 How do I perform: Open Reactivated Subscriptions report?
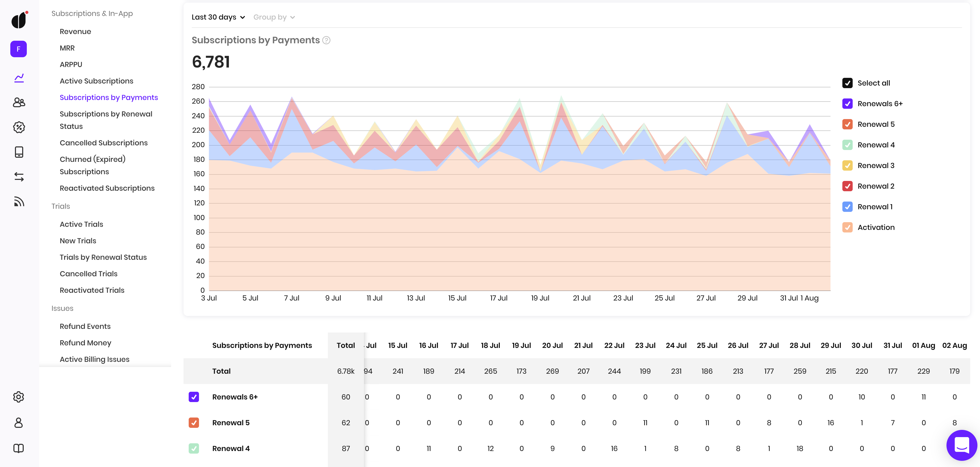pyautogui.click(x=107, y=188)
